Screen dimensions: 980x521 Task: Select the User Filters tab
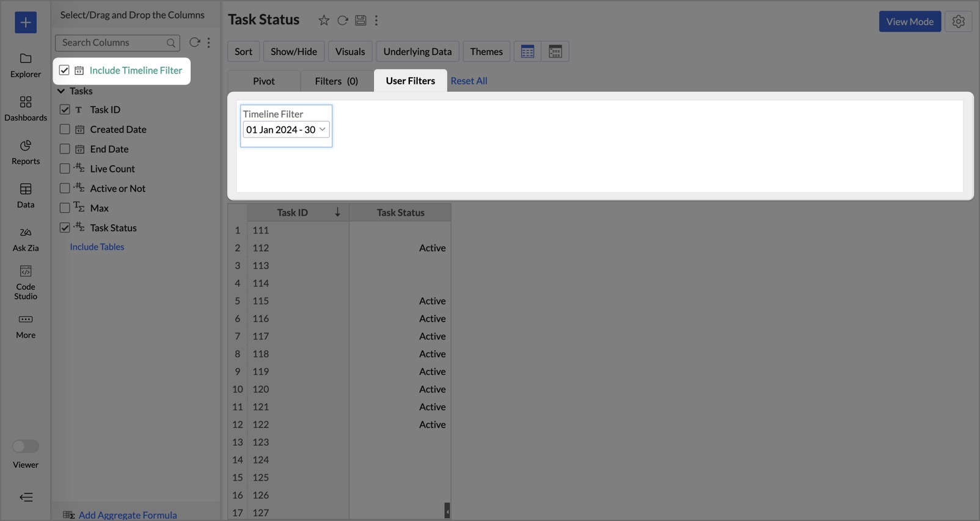click(x=411, y=81)
